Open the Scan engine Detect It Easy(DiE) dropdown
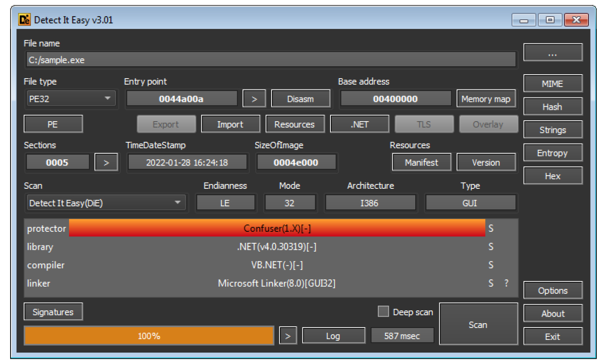Viewport: 613px width, 364px height. pyautogui.click(x=106, y=203)
